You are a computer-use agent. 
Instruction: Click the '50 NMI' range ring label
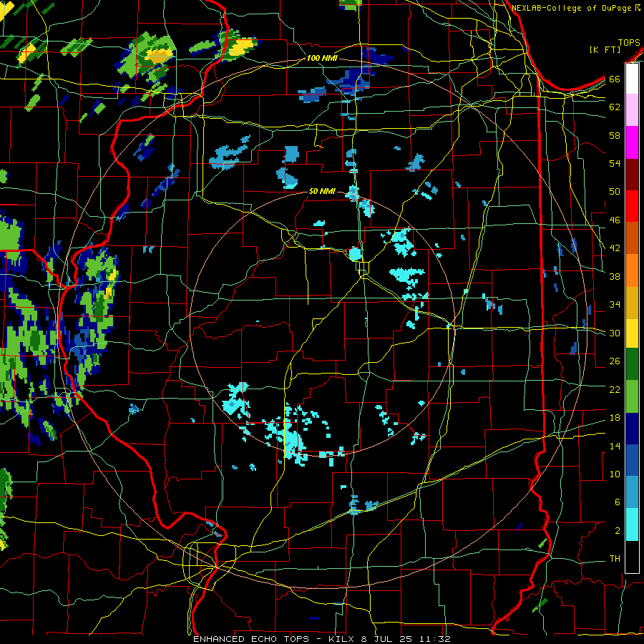[x=322, y=191]
